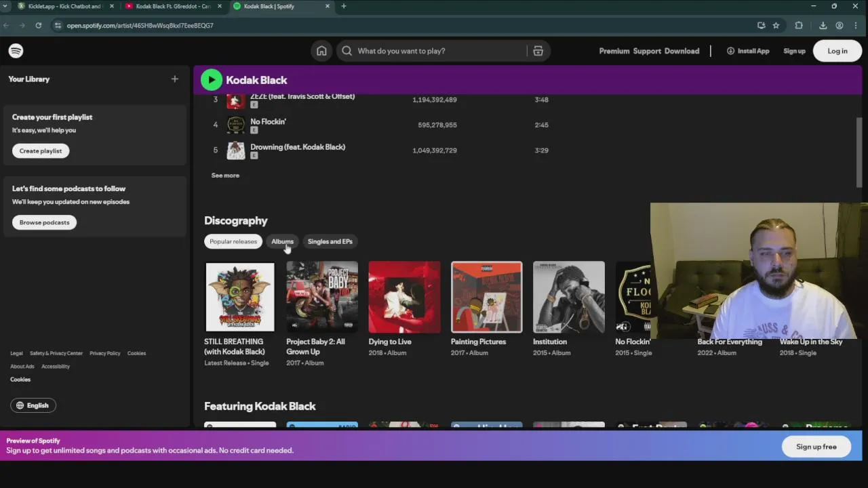The image size is (868, 488).
Task: Click Your Library header
Action: (29, 79)
